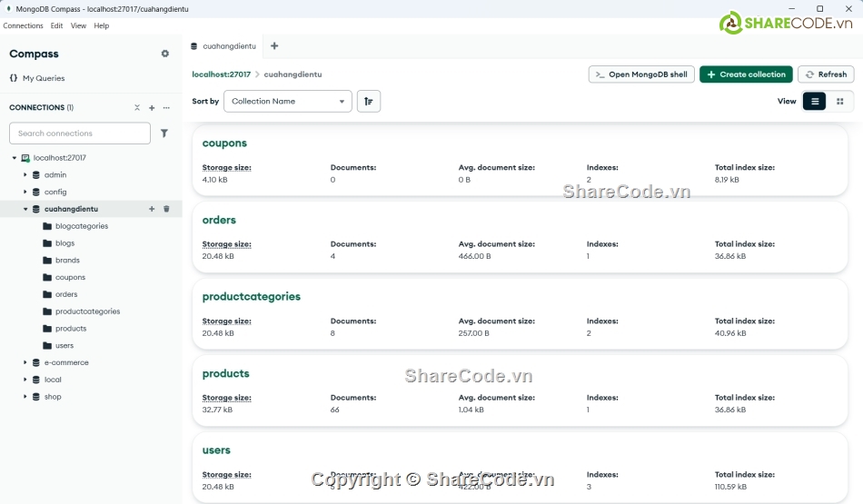Select config database in sidebar
The height and width of the screenshot is (504, 863).
pos(55,192)
